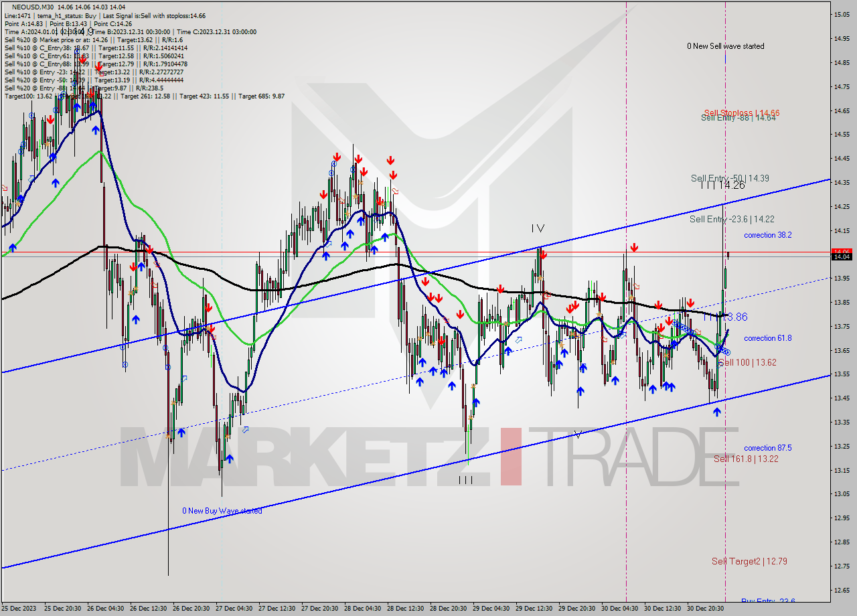Click the '29 Dec 12:30' time label
Viewport: 857px width, 616px height.
(534, 609)
